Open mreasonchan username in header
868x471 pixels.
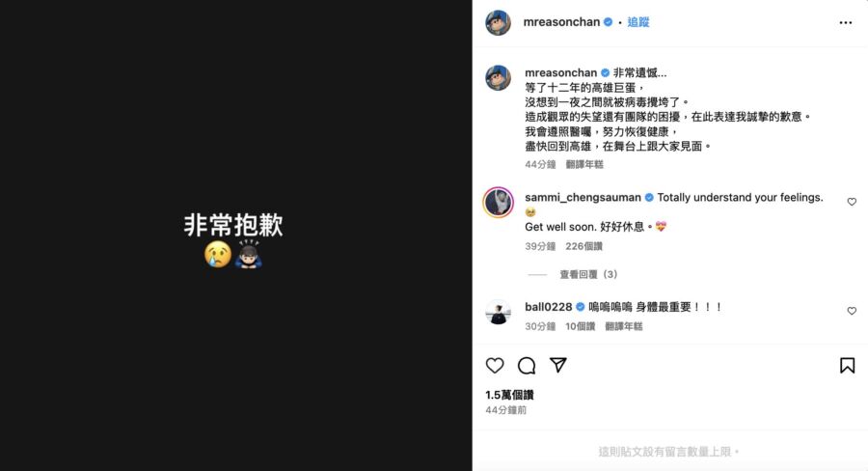(561, 22)
